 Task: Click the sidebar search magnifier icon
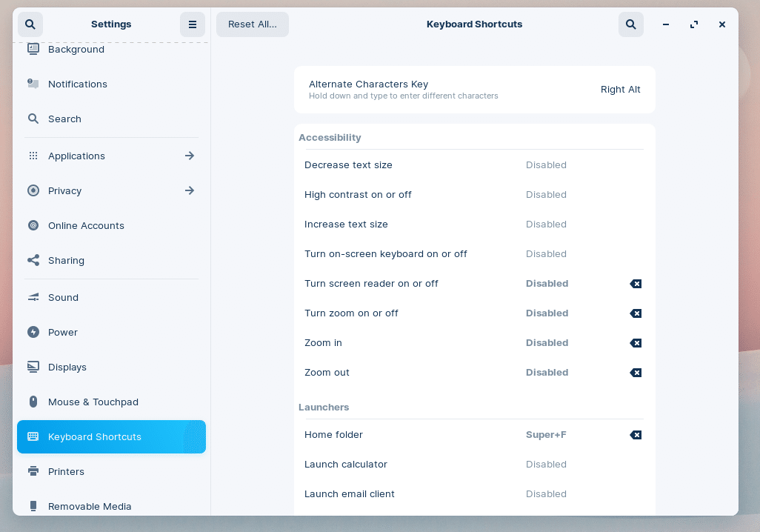tap(30, 24)
